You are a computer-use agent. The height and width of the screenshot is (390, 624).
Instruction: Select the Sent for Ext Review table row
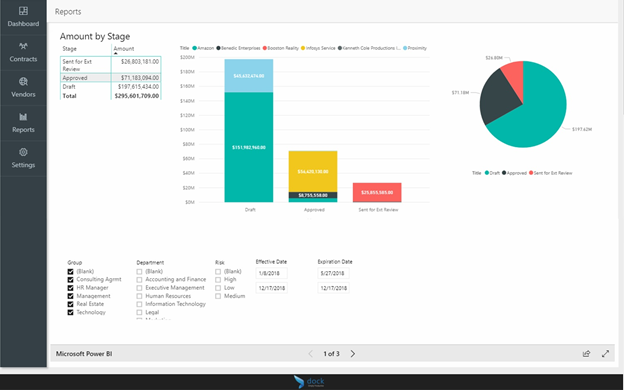click(x=111, y=65)
